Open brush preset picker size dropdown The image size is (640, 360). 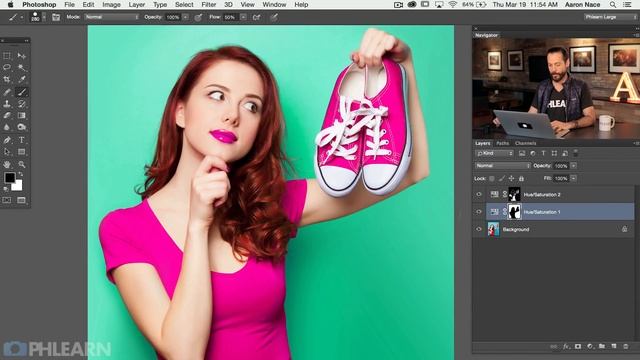(x=44, y=17)
